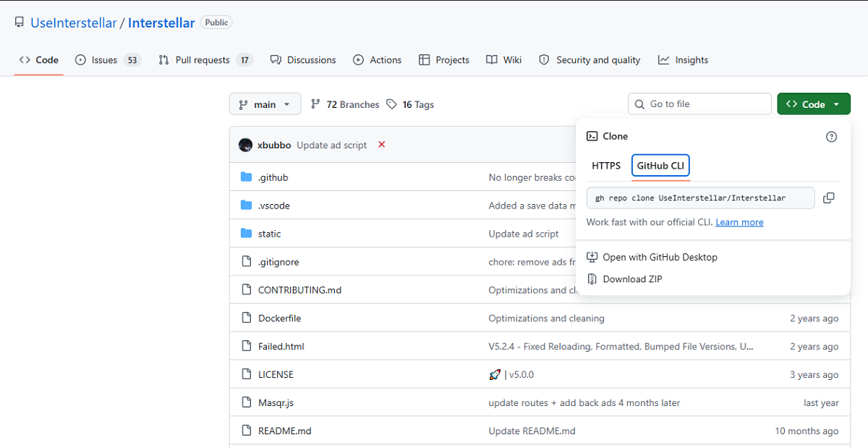Open the LICENSE file
868x448 pixels.
(x=276, y=375)
